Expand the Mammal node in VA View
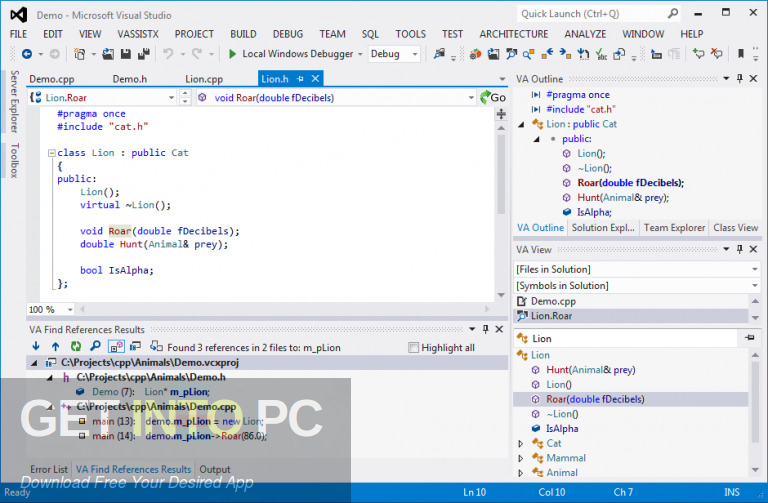The width and height of the screenshot is (768, 503). [x=521, y=458]
